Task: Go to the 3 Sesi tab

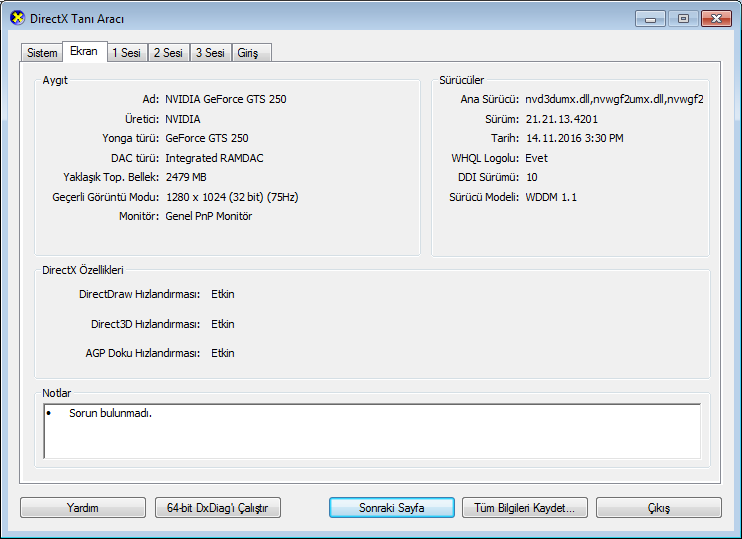Action: click(x=210, y=53)
